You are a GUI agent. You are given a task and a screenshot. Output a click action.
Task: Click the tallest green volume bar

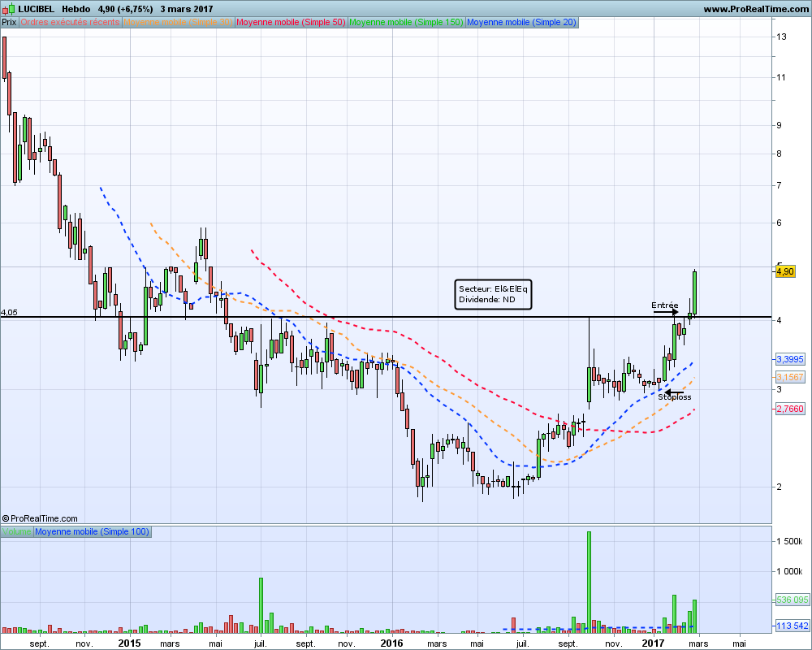[589, 582]
